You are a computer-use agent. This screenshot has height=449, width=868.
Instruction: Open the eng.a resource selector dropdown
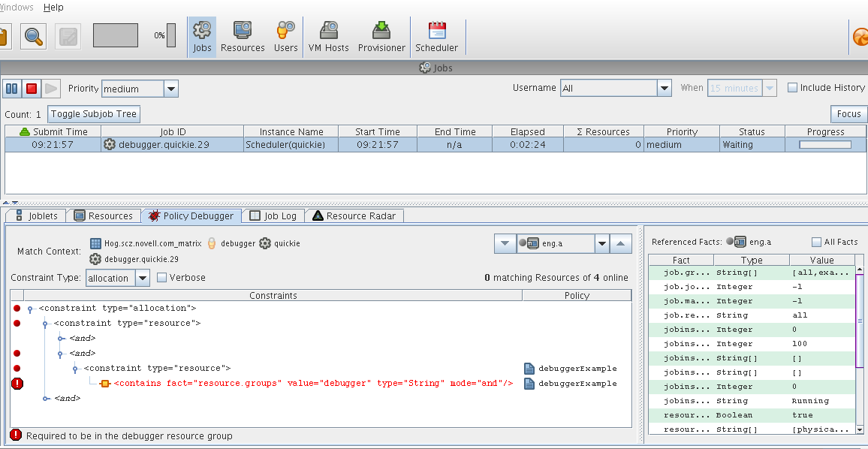pos(601,243)
